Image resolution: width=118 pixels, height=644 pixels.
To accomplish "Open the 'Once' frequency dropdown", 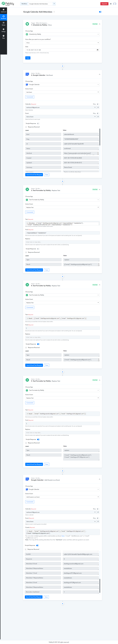I will (x=62, y=43).
